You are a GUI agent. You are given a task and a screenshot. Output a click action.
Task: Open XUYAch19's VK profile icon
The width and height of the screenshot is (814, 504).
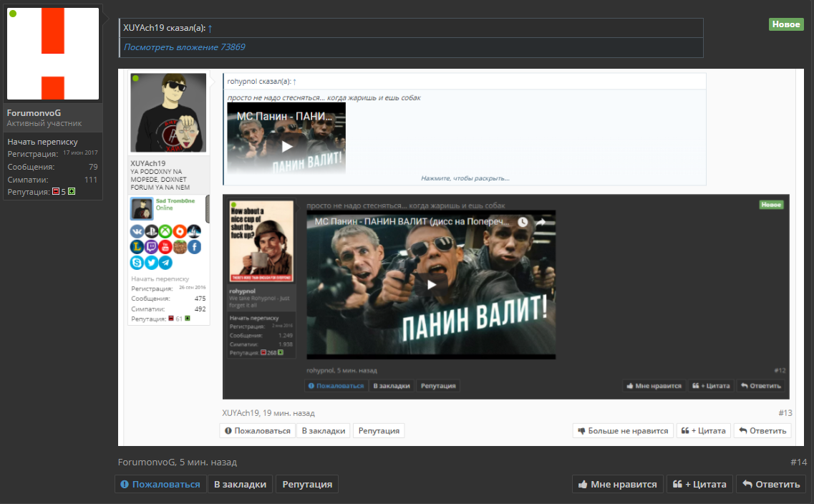tap(137, 231)
